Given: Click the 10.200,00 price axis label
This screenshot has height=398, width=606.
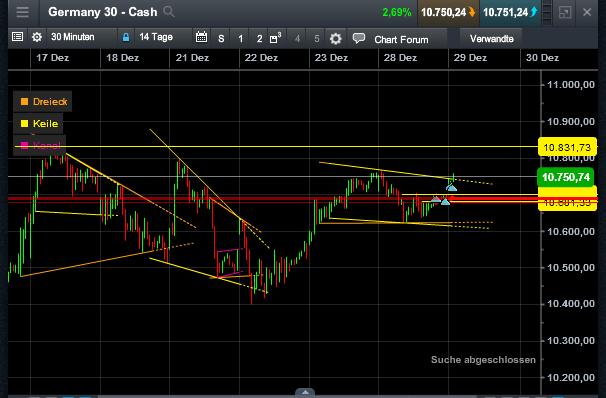Looking at the screenshot, I should point(571,377).
